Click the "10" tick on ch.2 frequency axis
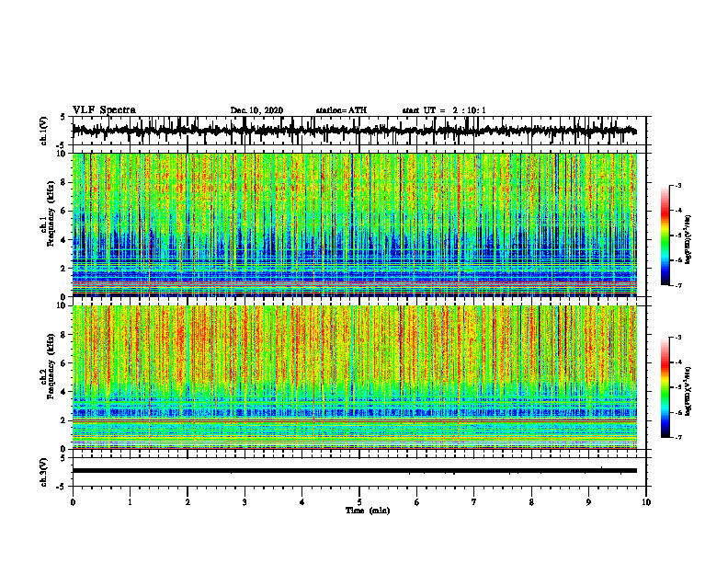Screen dimensions: 728x563 (x=63, y=305)
